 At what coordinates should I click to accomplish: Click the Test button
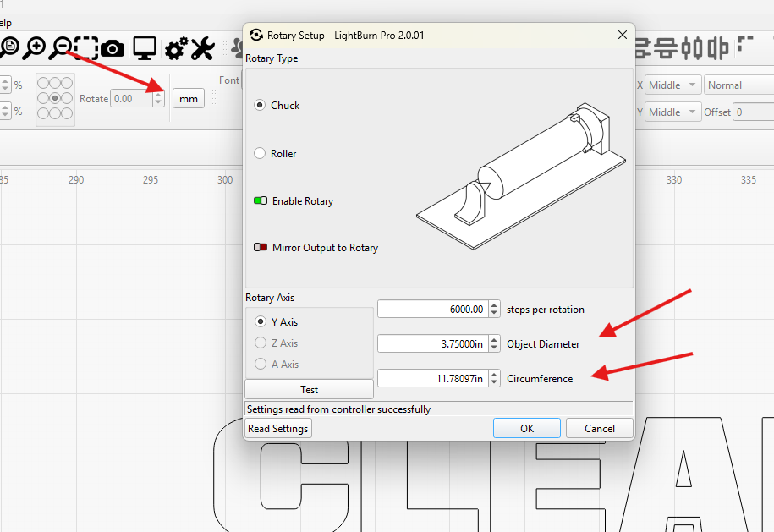pos(309,389)
